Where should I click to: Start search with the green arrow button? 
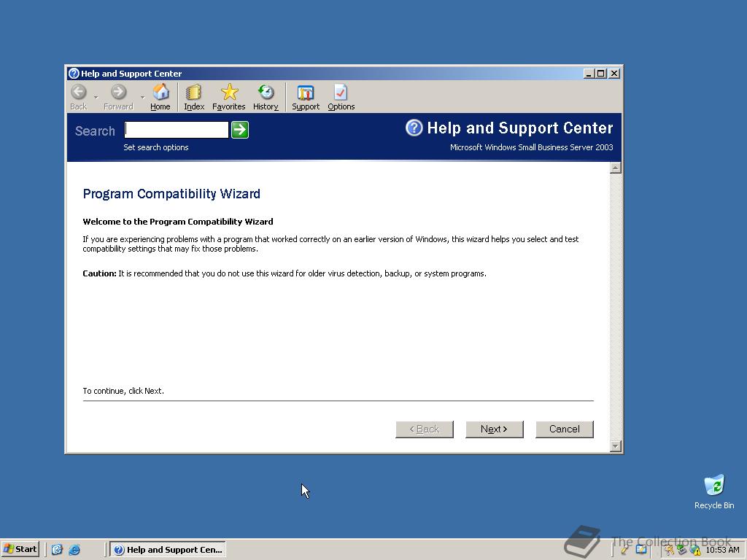[x=240, y=130]
